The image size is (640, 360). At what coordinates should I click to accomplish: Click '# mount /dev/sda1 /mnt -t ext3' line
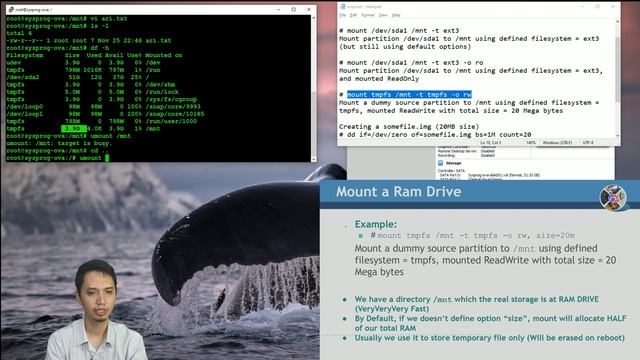[x=399, y=31]
